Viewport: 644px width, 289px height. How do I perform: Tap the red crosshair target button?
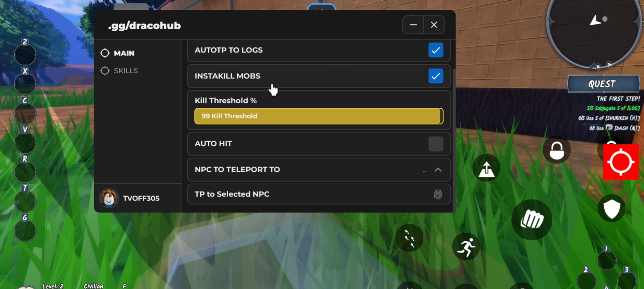click(x=621, y=162)
